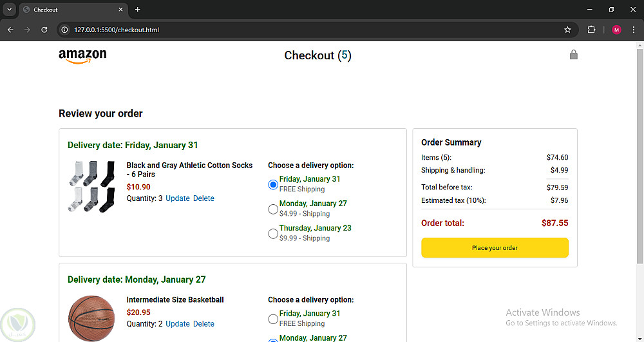Open a new browser tab
644x342 pixels.
pyautogui.click(x=137, y=10)
